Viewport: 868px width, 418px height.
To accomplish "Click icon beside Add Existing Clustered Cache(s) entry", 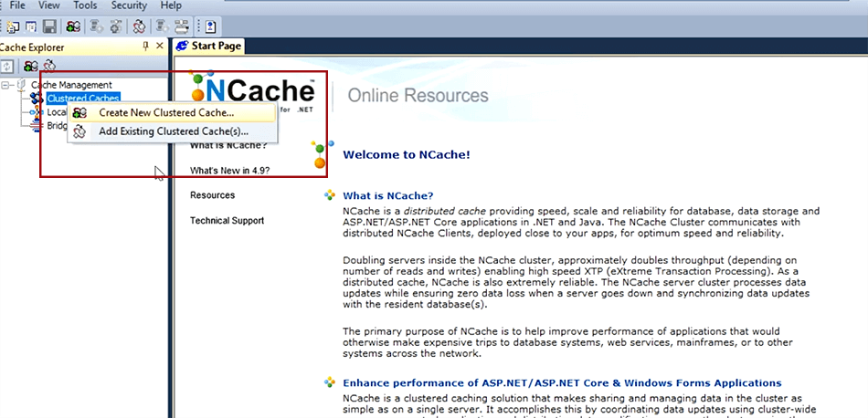I will coord(79,131).
